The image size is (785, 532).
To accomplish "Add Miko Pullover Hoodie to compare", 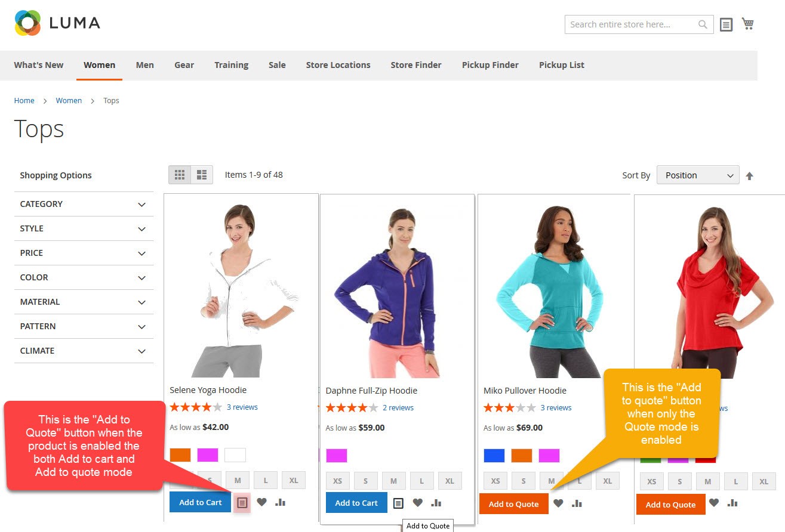I will 577,503.
